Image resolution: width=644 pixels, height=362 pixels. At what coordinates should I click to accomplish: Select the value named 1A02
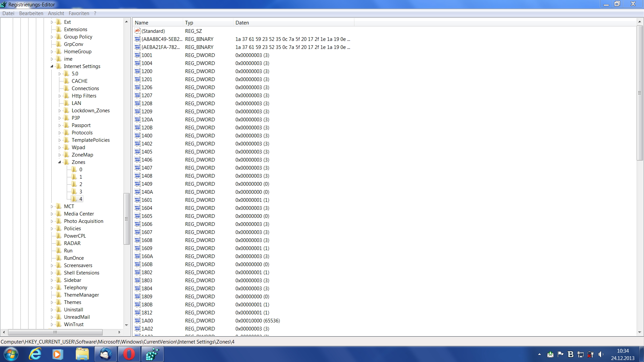pos(147,328)
